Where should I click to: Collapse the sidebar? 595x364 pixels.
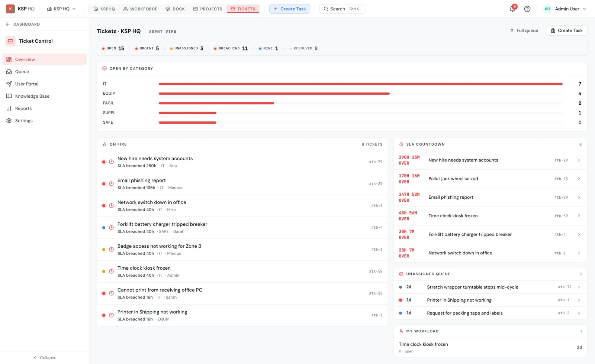tap(45, 358)
